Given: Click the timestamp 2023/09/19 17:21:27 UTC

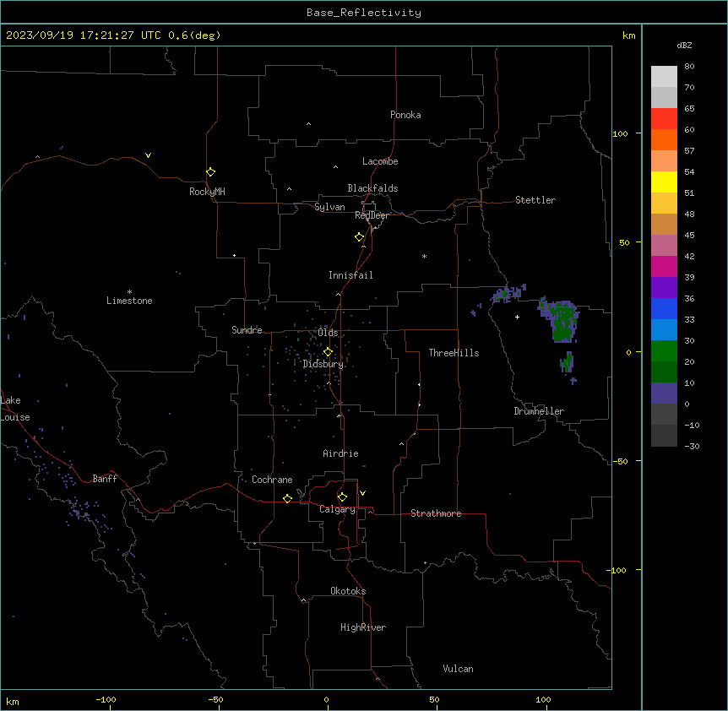Looking at the screenshot, I should click(x=84, y=35).
